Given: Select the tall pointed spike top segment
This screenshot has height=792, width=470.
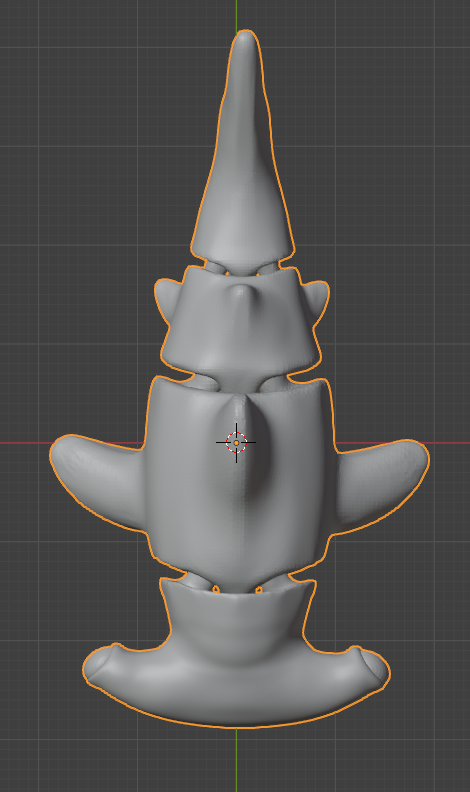Looking at the screenshot, I should click(243, 152).
